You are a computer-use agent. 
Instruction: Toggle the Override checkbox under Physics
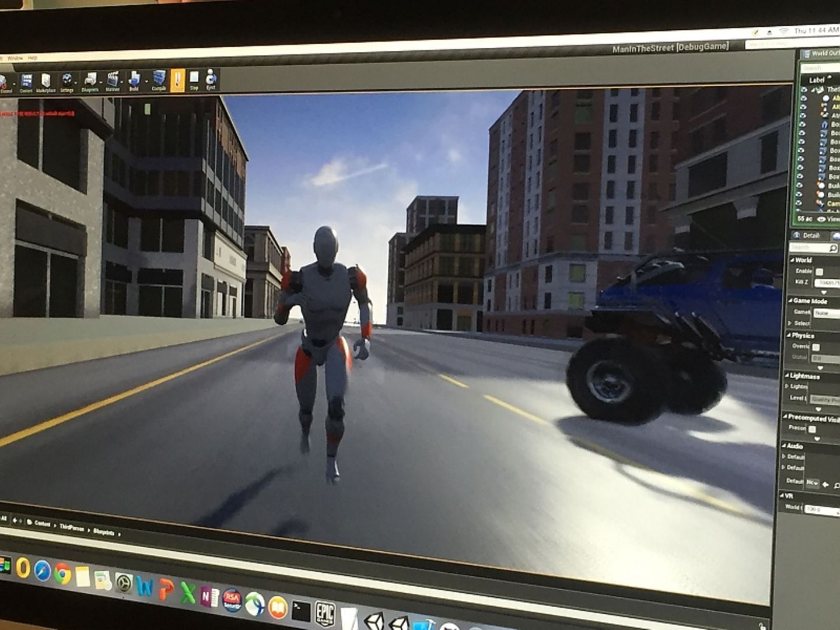tap(816, 347)
